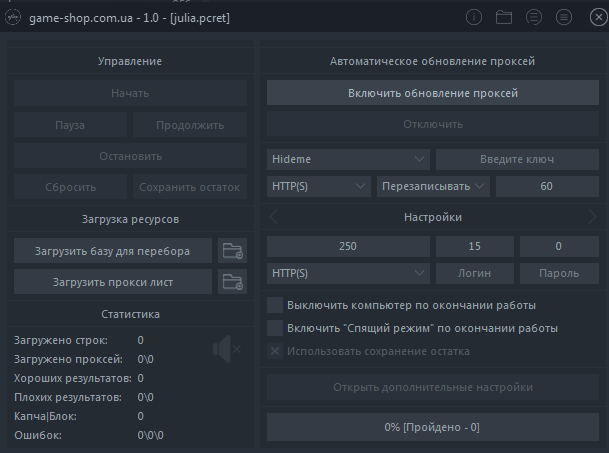Click the Пауза button

pos(70,125)
